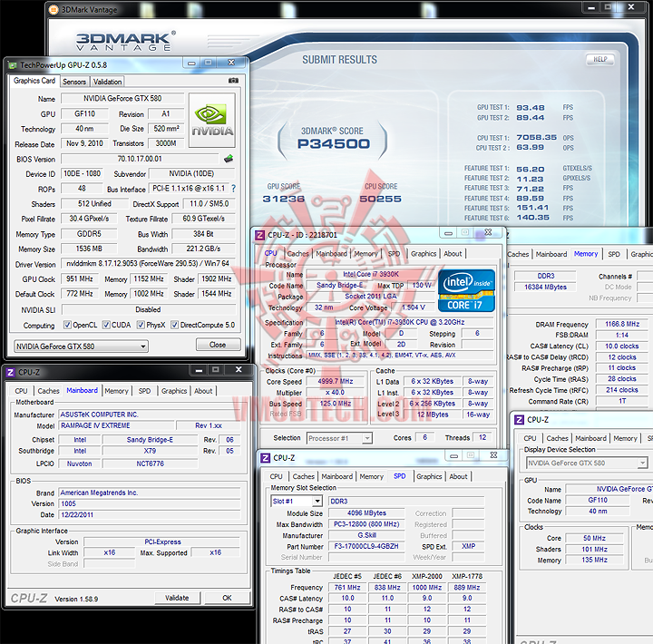Image resolution: width=653 pixels, height=644 pixels.
Task: Toggle the DirectCompute 5.0 checkbox
Action: [x=174, y=325]
